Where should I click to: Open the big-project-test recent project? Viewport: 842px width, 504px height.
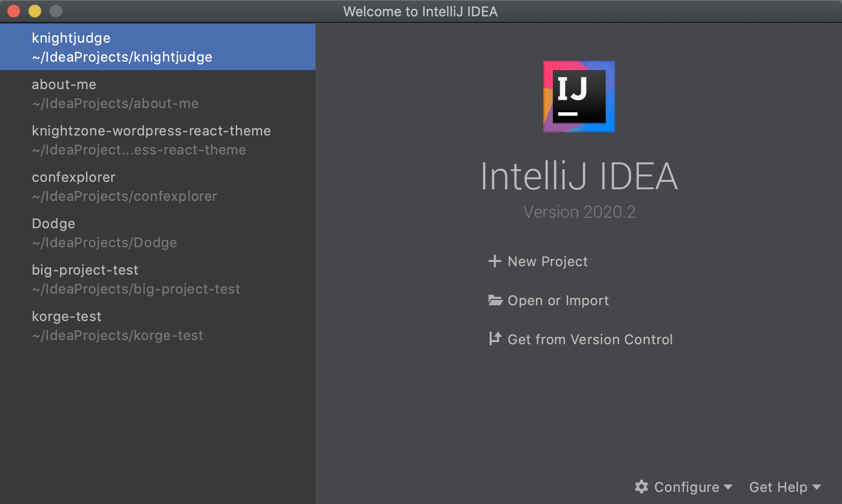158,279
